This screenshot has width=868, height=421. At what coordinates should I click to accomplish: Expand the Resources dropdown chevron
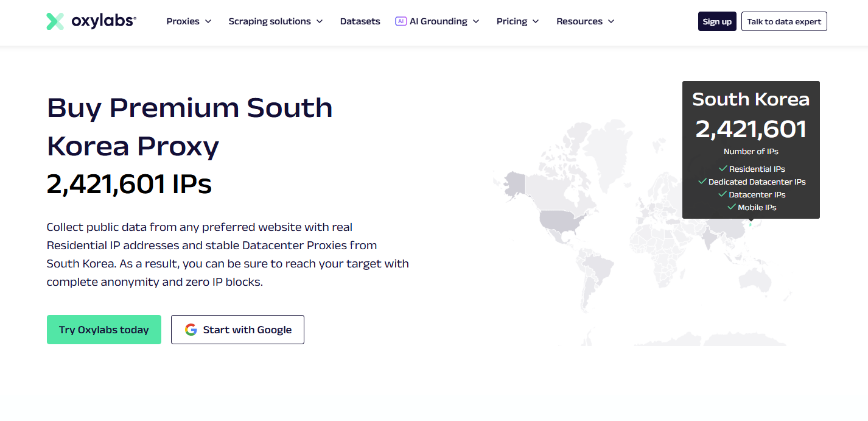pos(611,21)
